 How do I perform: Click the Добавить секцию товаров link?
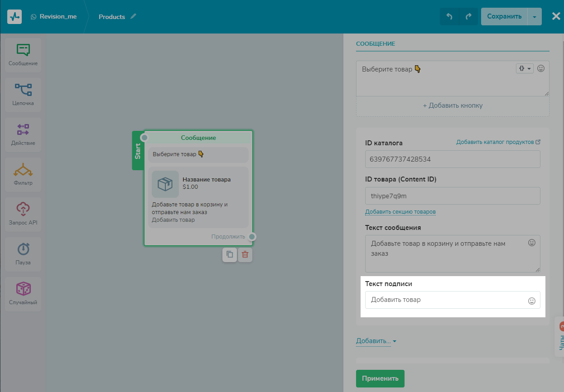pos(400,212)
